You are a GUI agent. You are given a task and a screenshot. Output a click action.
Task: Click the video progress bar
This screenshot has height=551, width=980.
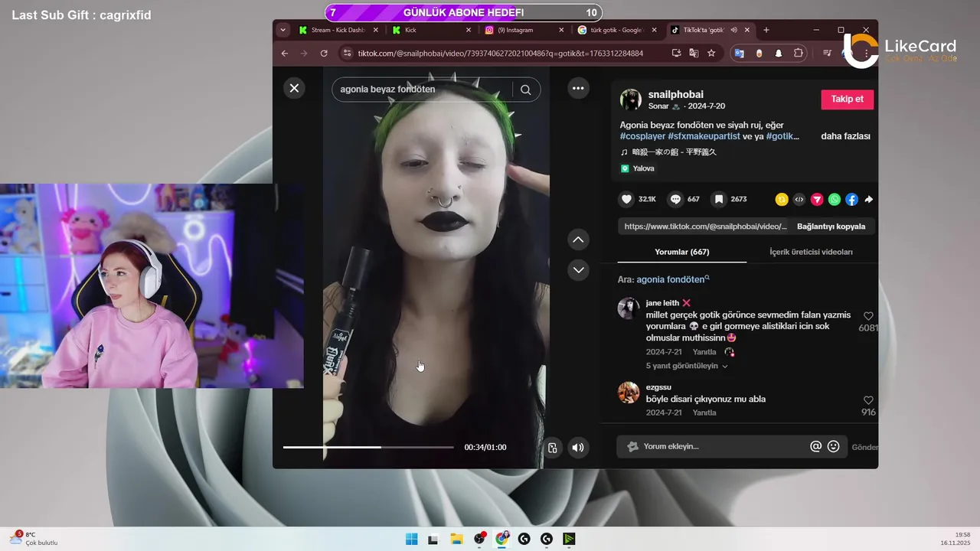tap(368, 447)
